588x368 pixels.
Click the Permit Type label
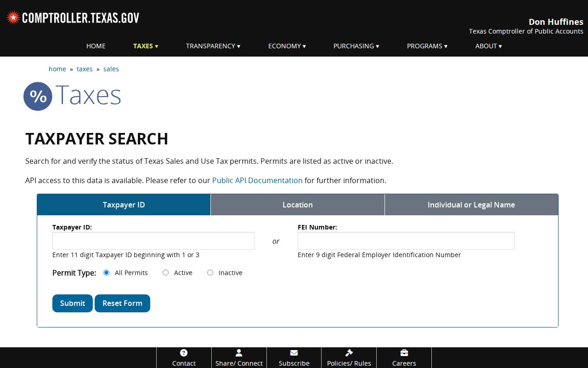pos(74,273)
